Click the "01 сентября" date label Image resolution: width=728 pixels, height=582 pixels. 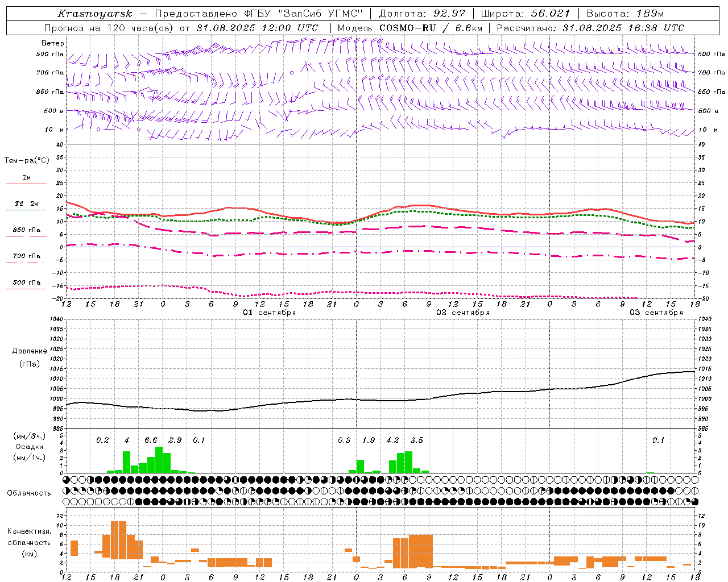(270, 313)
